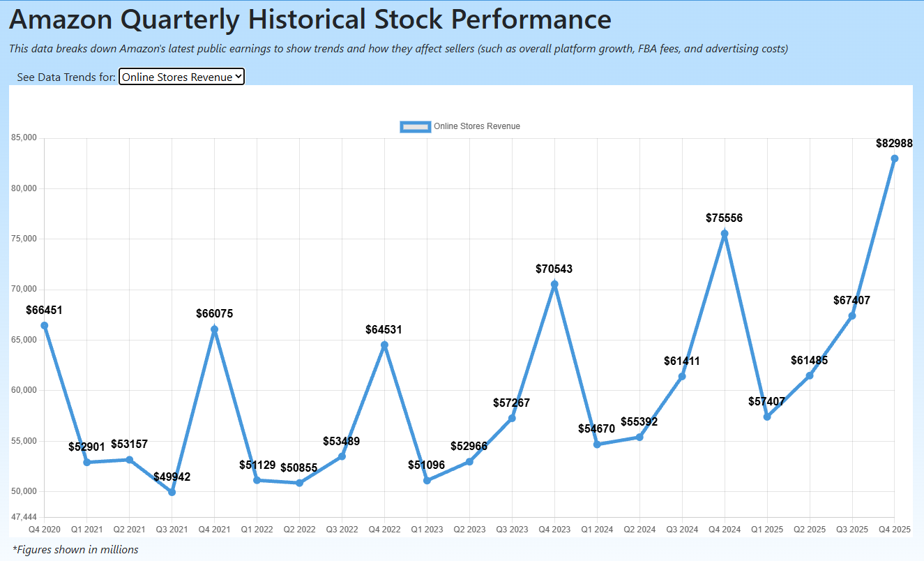This screenshot has height=561, width=924.
Task: Click the Q3 2025 data point
Action: click(852, 316)
